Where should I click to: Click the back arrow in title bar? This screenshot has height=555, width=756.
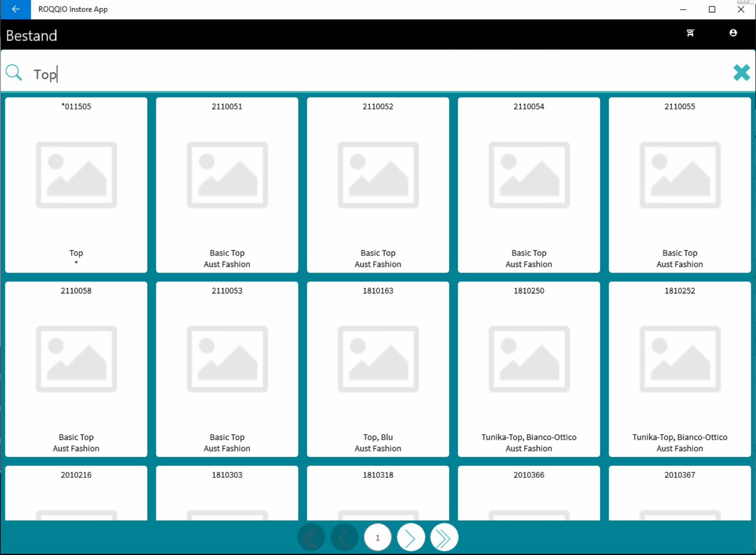click(x=15, y=9)
